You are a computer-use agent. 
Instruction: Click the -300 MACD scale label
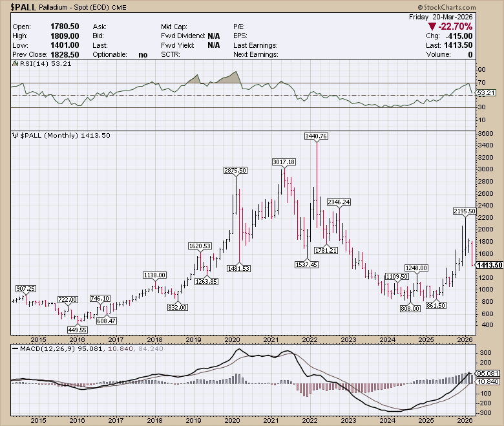(x=485, y=413)
